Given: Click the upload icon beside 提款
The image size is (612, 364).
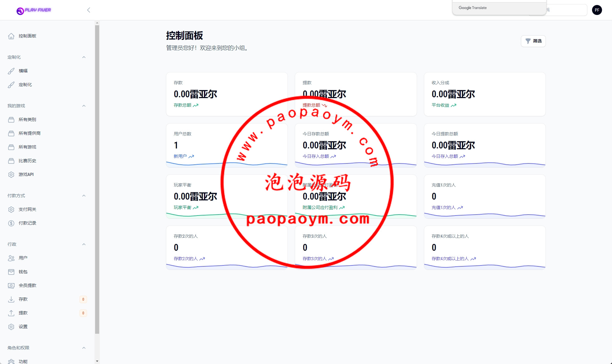Looking at the screenshot, I should (x=11, y=313).
